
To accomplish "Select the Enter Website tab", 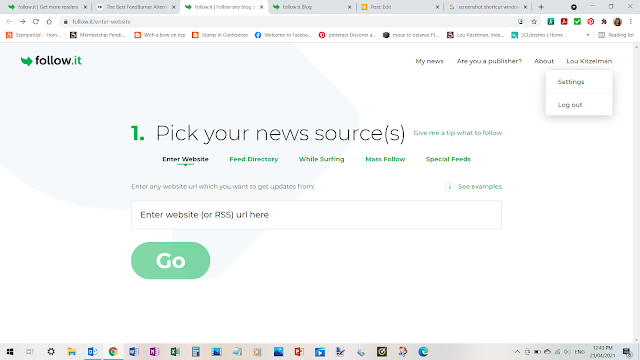I will (185, 159).
